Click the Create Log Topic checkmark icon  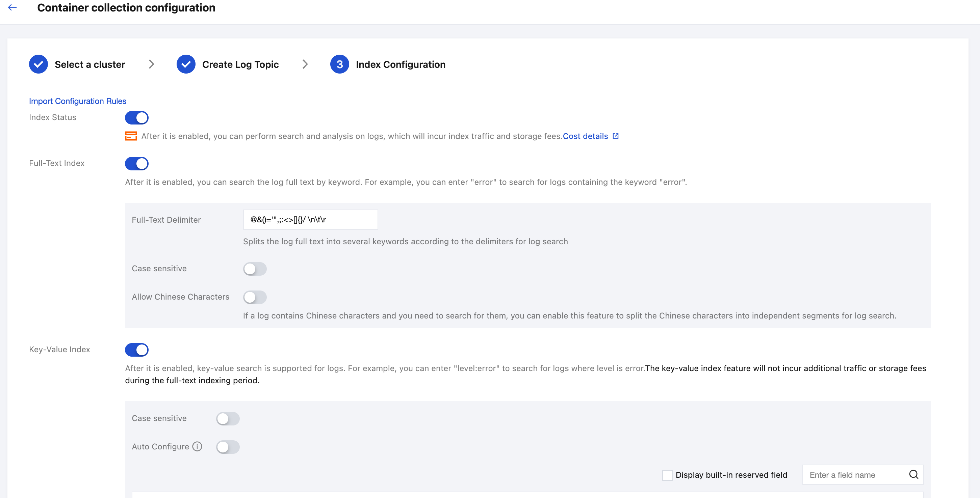point(186,64)
